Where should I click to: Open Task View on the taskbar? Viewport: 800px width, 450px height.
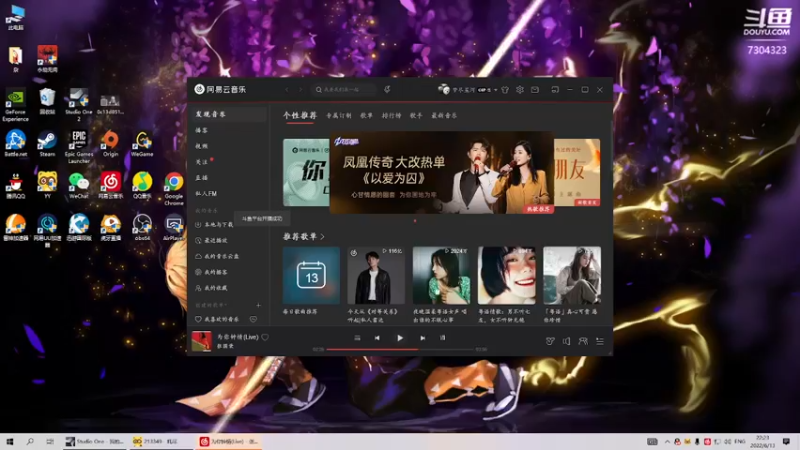click(x=49, y=441)
